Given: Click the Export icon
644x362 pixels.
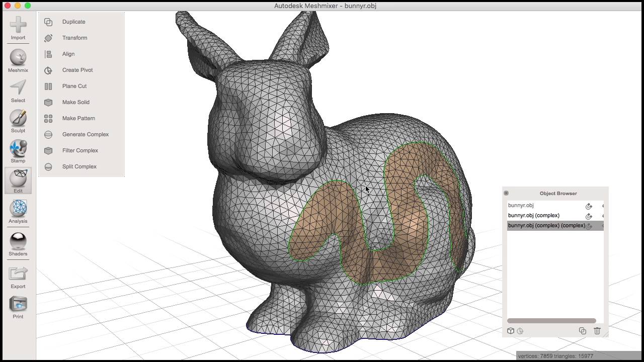Looking at the screenshot, I should pyautogui.click(x=18, y=278).
